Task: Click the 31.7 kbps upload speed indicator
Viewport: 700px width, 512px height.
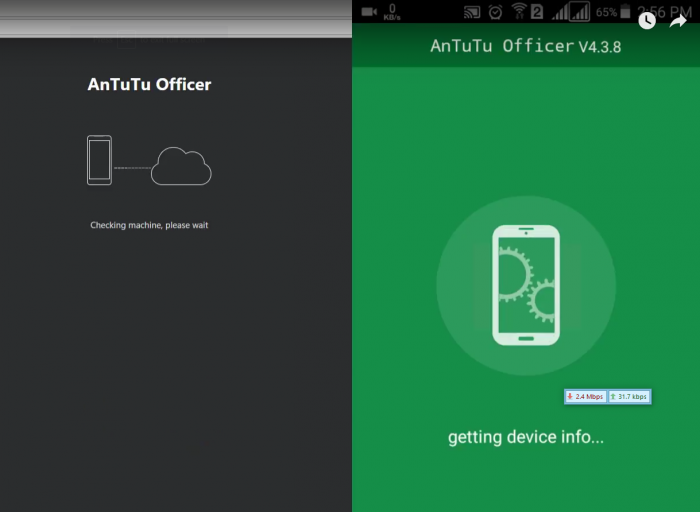Action: 629,396
